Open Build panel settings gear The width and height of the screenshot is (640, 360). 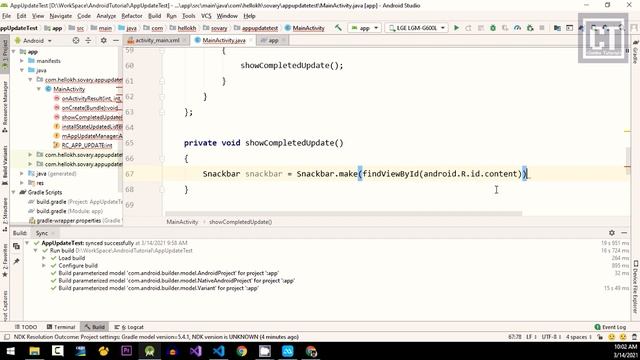pyautogui.click(x=611, y=233)
